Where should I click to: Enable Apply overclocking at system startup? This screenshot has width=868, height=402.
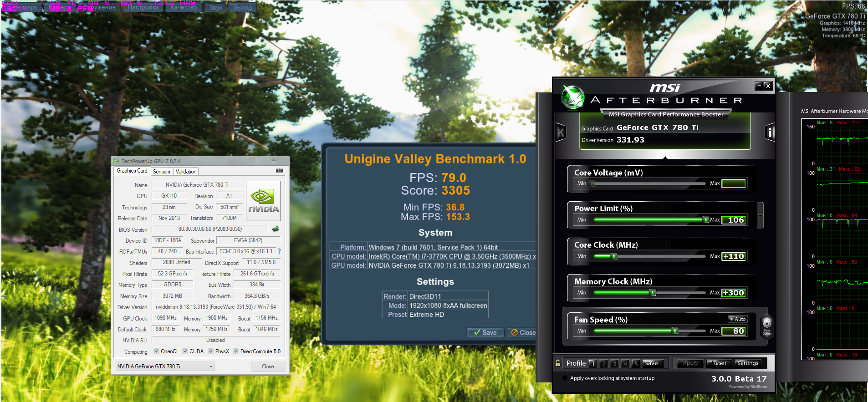pyautogui.click(x=565, y=378)
